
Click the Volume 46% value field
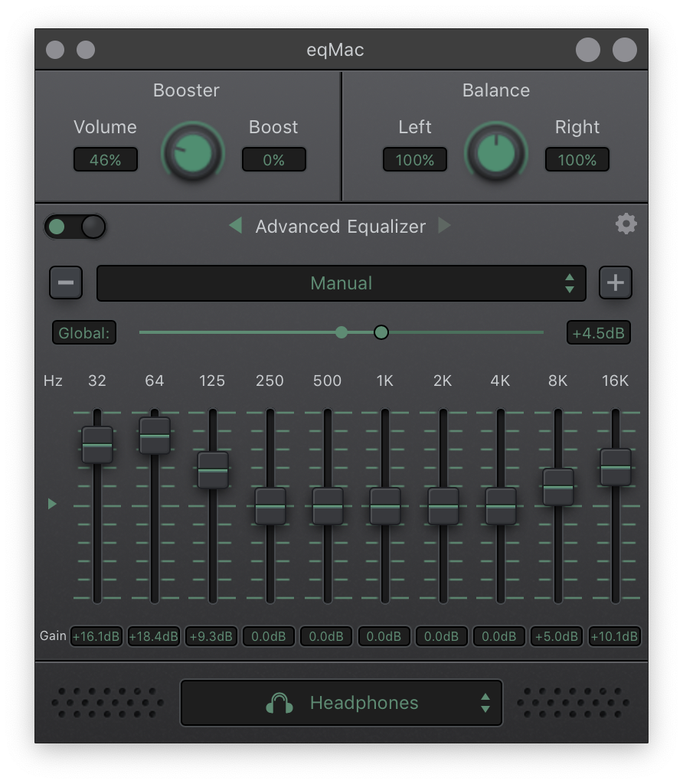pyautogui.click(x=106, y=159)
